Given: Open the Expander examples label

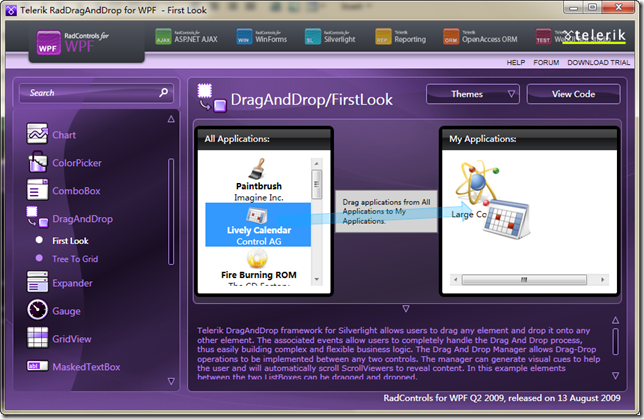Looking at the screenshot, I should tap(72, 283).
